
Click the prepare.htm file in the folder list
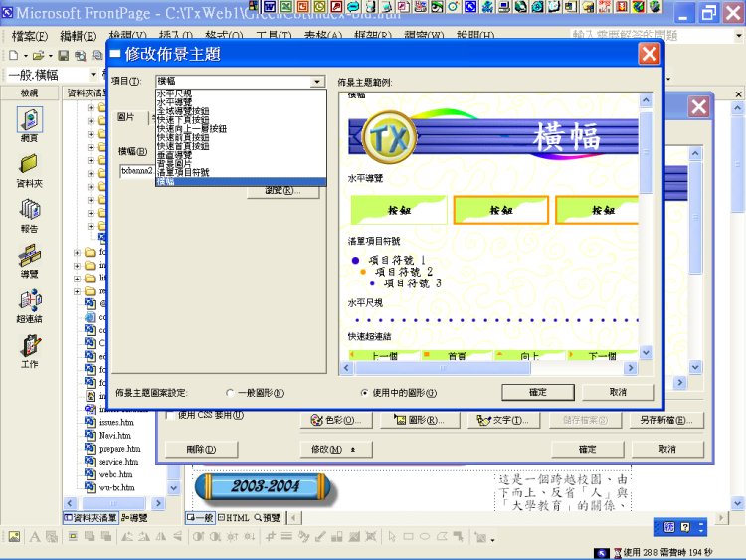[120, 449]
